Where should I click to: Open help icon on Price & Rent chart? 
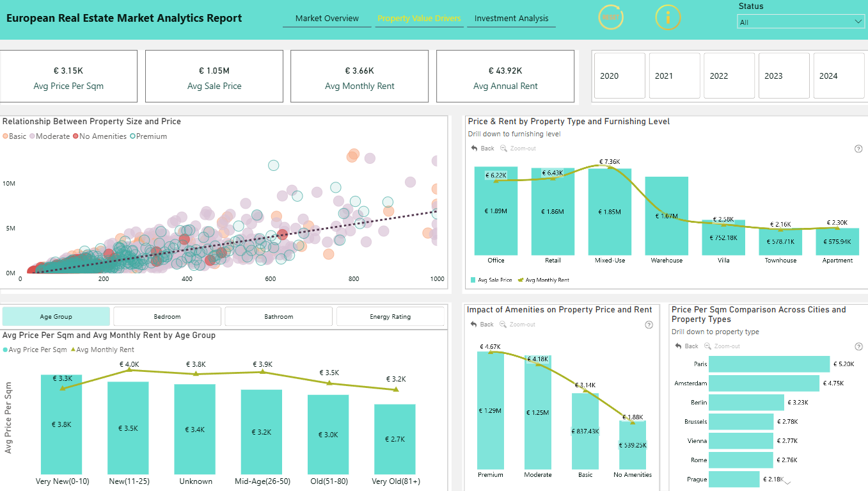tap(858, 149)
